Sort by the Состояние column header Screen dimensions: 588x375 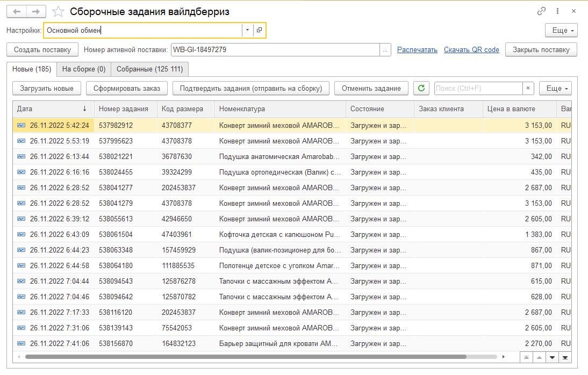380,109
